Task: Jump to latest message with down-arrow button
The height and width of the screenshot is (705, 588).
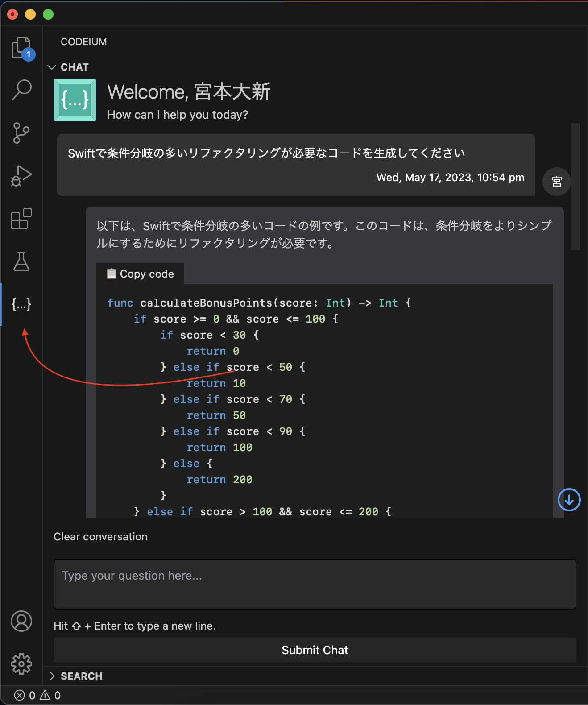Action: point(569,500)
